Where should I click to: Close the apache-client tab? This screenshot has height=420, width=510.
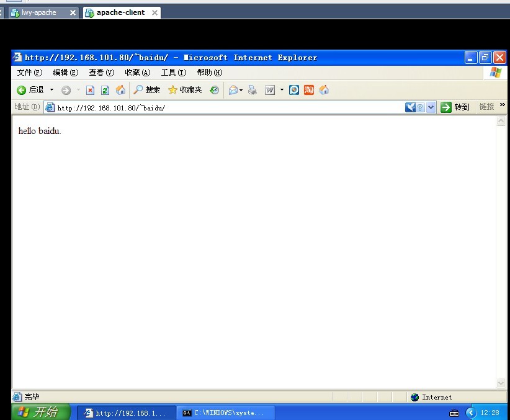tap(155, 13)
